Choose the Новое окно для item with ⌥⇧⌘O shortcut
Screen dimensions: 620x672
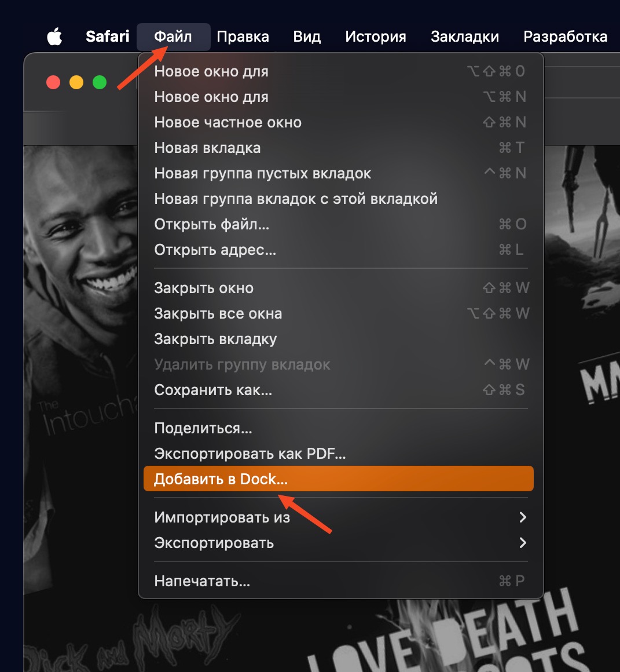tap(339, 71)
